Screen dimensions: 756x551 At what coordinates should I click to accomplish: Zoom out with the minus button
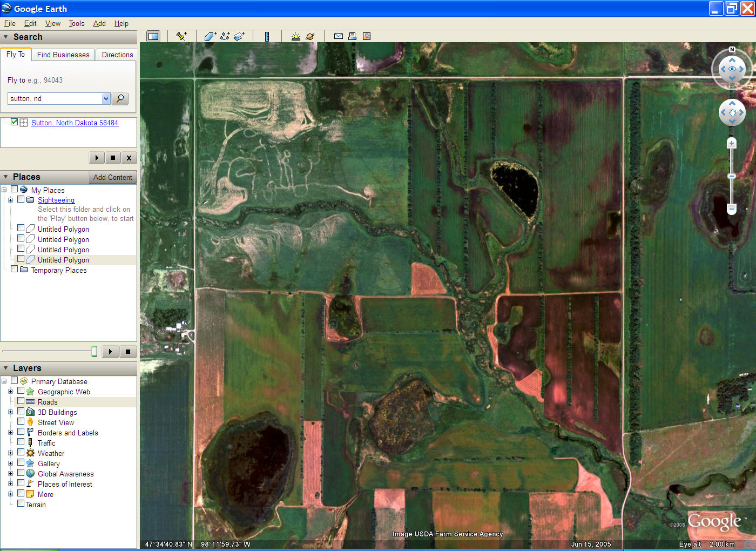732,209
